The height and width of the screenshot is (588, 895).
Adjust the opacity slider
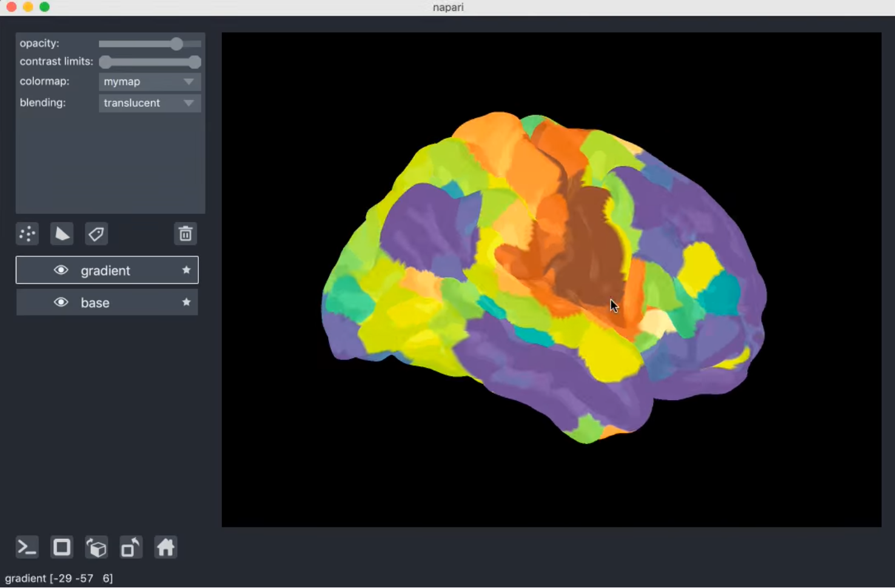(176, 44)
